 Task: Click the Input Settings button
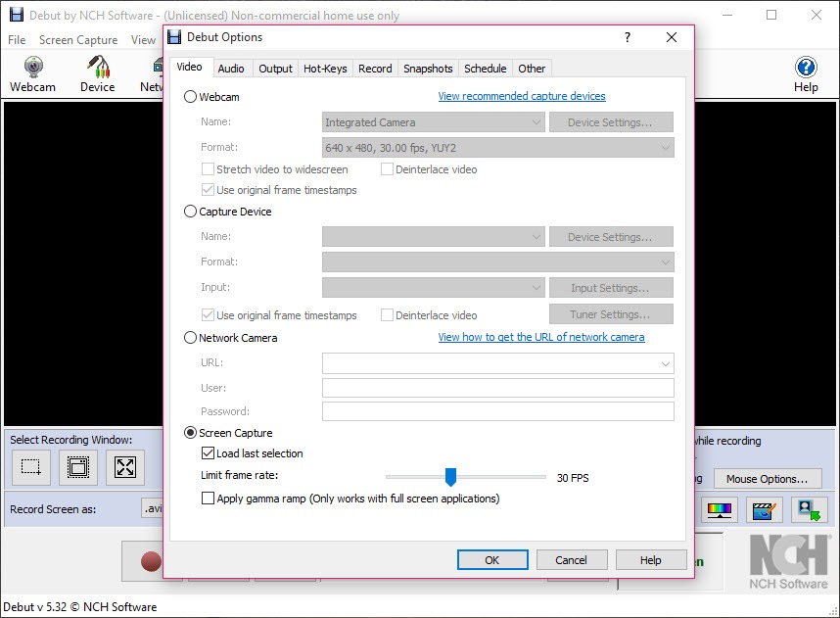click(611, 288)
